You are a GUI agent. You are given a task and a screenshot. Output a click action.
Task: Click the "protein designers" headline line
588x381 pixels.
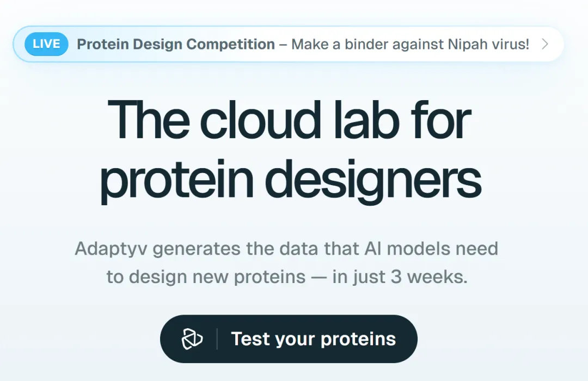290,180
